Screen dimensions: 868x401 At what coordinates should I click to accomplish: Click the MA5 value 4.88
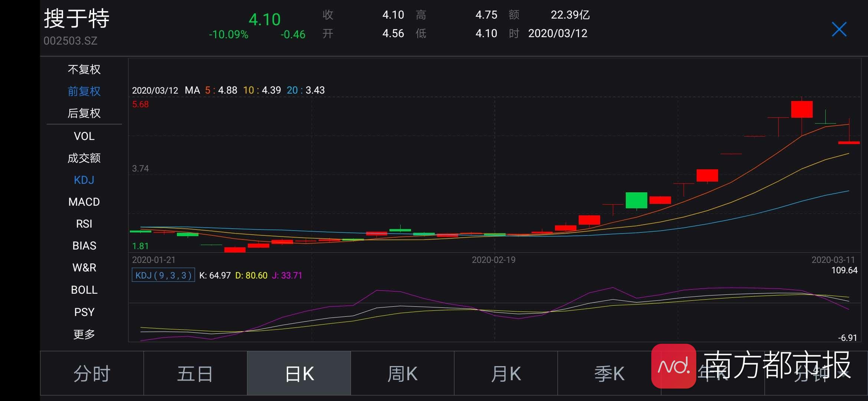[x=227, y=90]
